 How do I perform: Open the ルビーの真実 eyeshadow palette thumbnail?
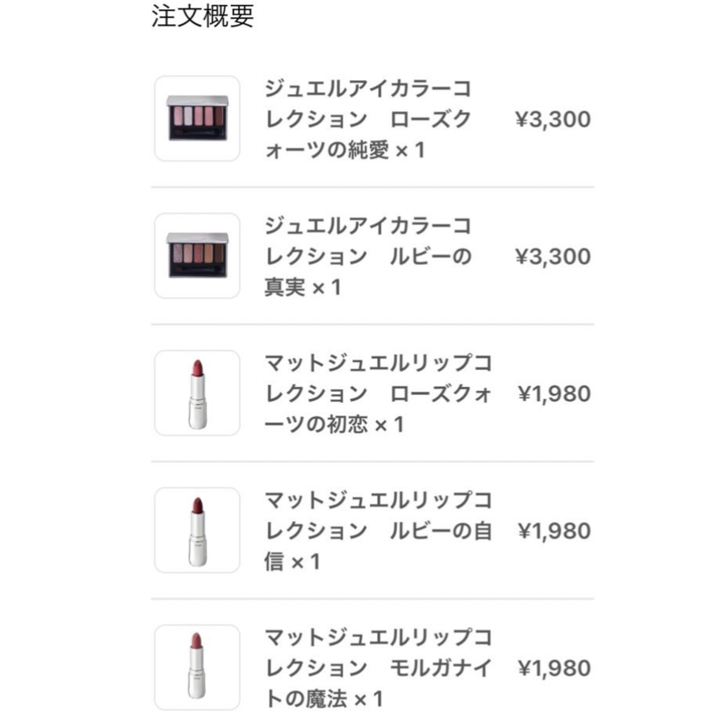tap(197, 256)
